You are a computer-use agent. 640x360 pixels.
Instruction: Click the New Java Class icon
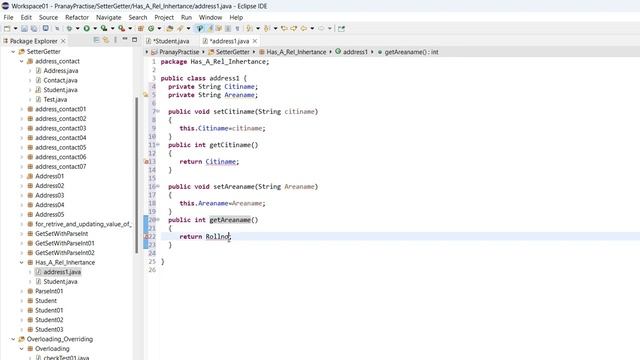pyautogui.click(x=151, y=29)
